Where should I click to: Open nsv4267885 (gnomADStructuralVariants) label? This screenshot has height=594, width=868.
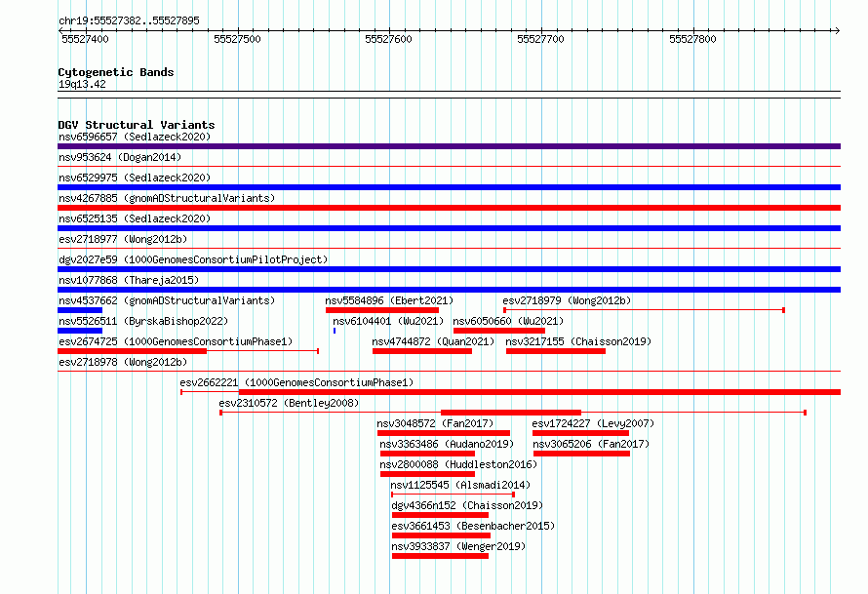(167, 198)
